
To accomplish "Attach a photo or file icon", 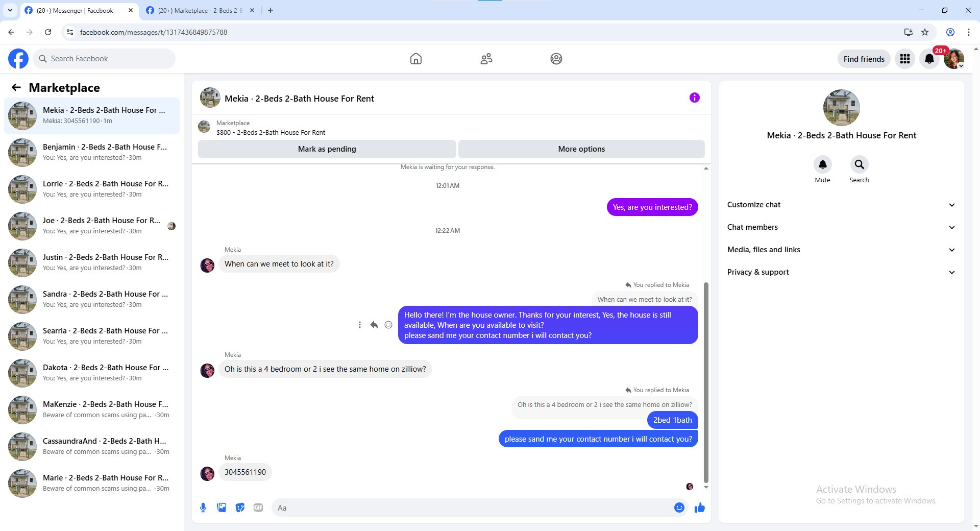I will (222, 508).
